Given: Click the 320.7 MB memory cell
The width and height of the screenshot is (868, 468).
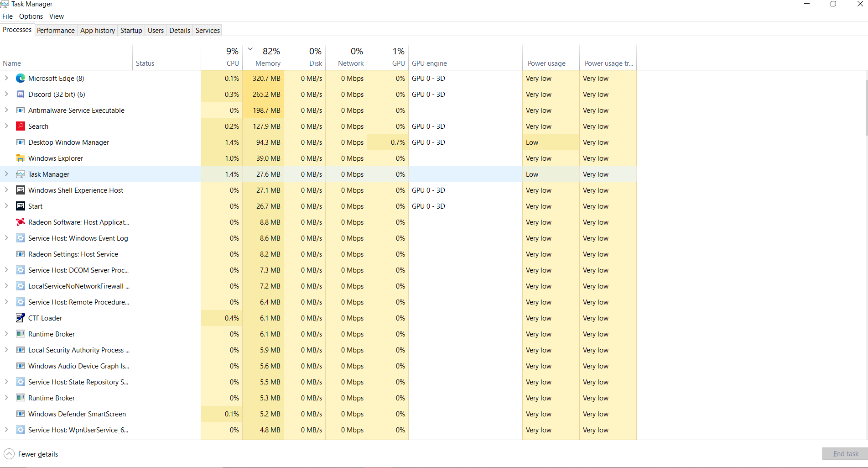Looking at the screenshot, I should [x=263, y=79].
